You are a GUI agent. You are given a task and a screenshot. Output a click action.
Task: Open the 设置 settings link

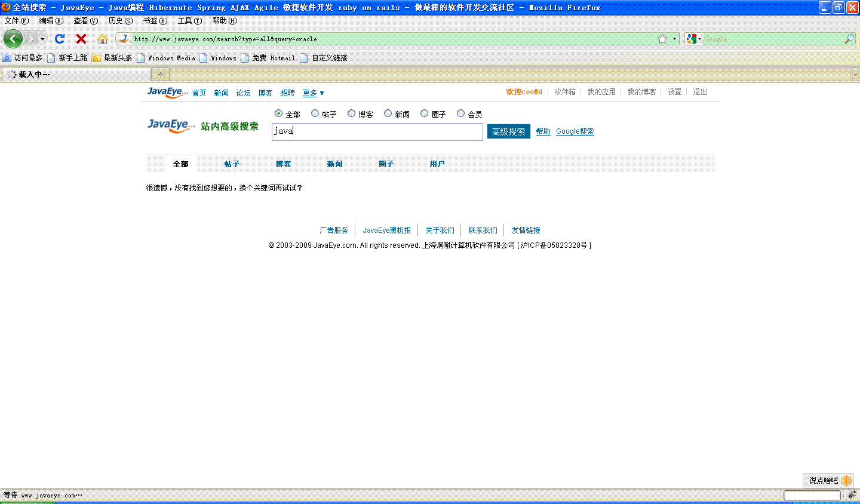point(674,92)
